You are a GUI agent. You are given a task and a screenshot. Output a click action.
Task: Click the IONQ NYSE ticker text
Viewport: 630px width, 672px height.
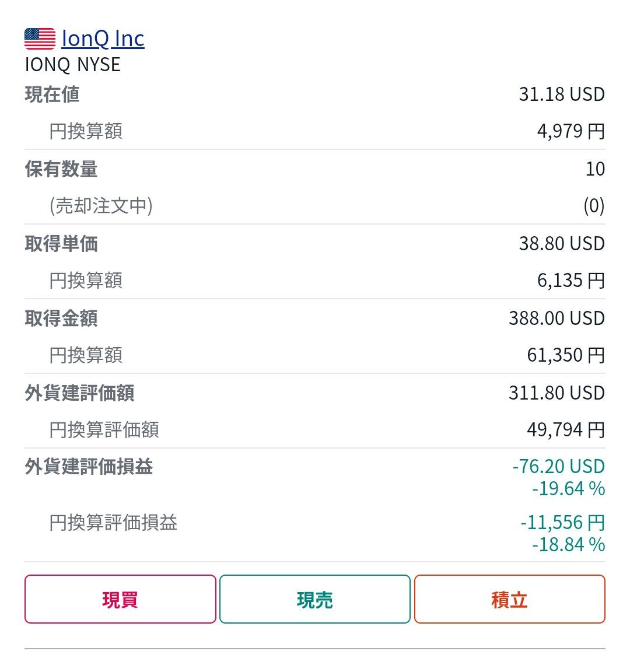[x=73, y=65]
